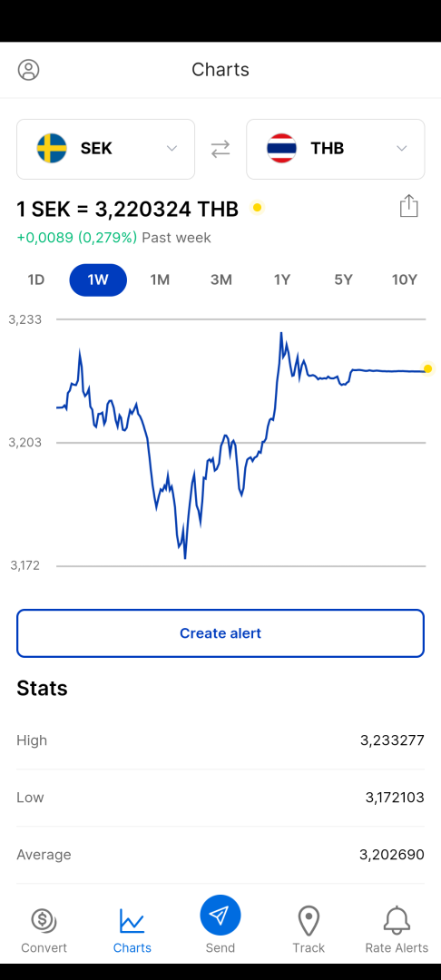The image size is (441, 980).
Task: Tap the Send paper plane button
Action: [x=220, y=915]
